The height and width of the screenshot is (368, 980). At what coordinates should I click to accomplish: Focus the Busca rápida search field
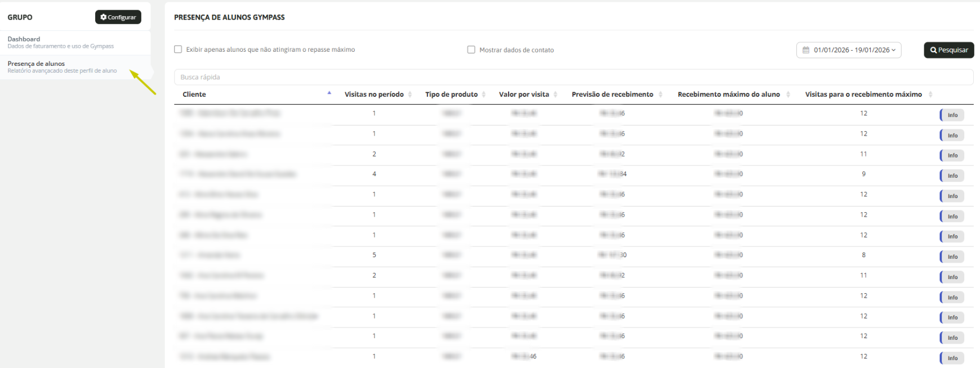(x=573, y=77)
